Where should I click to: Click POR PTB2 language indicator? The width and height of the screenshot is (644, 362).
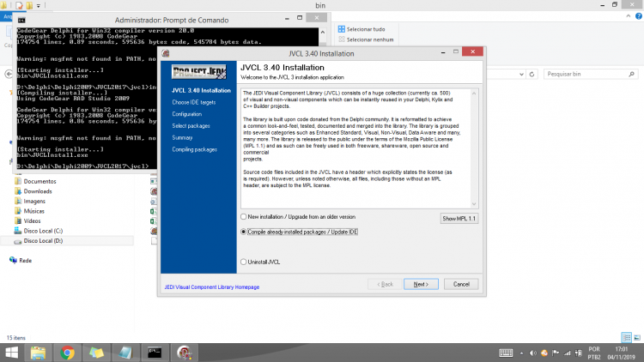594,353
